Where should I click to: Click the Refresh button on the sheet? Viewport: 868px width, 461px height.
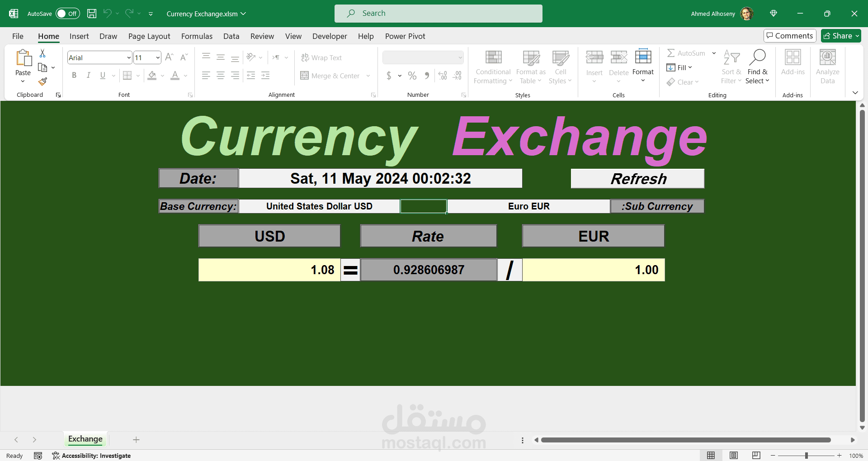[637, 179]
